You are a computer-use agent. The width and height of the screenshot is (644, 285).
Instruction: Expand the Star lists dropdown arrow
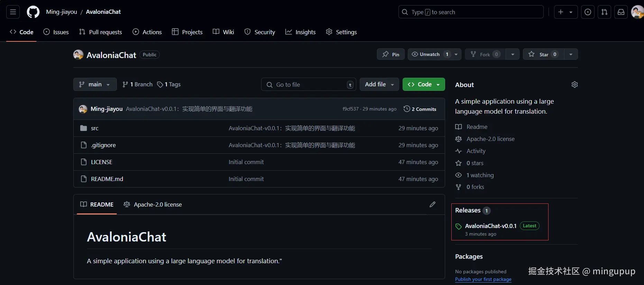click(x=571, y=54)
